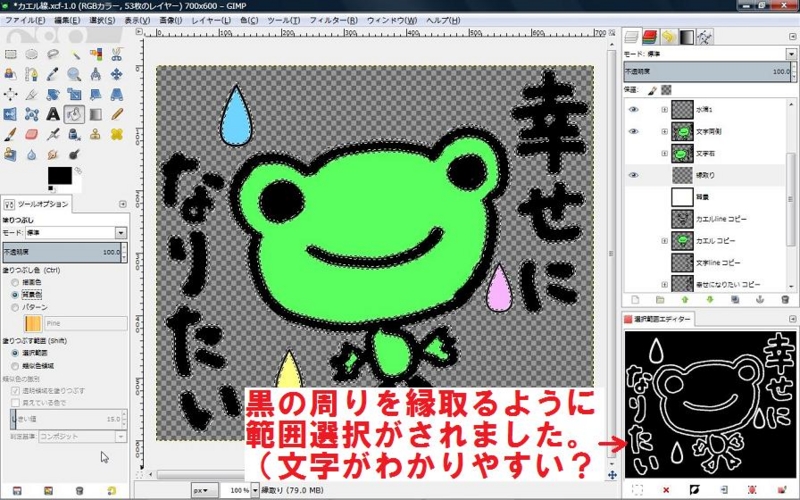The width and height of the screenshot is (800, 500).
Task: Select the Eraser tool
Action: pos(32,134)
